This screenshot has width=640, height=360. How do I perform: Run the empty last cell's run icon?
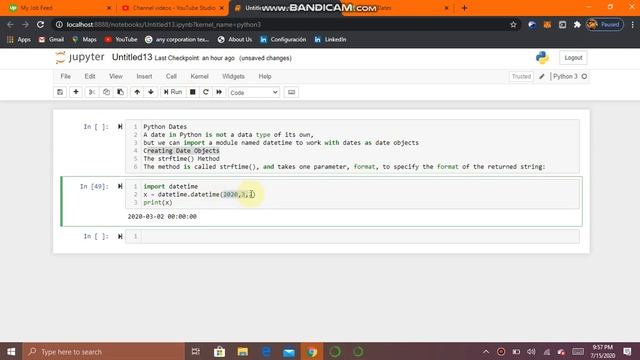pyautogui.click(x=120, y=236)
